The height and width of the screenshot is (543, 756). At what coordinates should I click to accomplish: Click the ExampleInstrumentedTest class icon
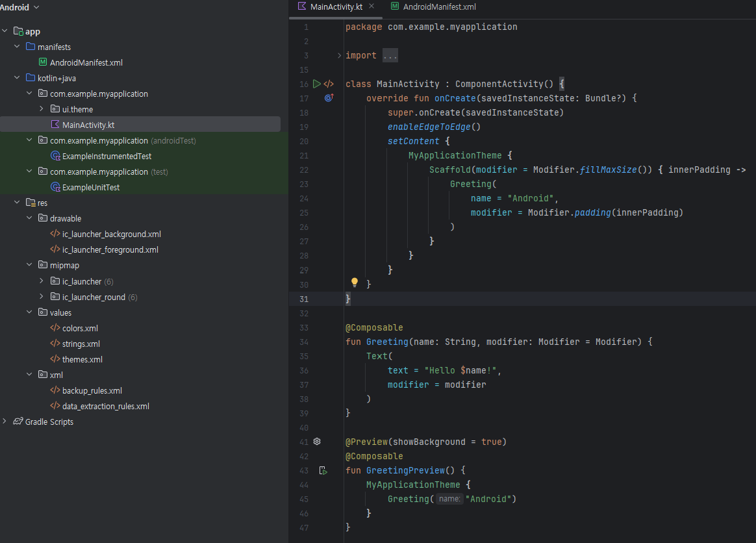click(55, 156)
